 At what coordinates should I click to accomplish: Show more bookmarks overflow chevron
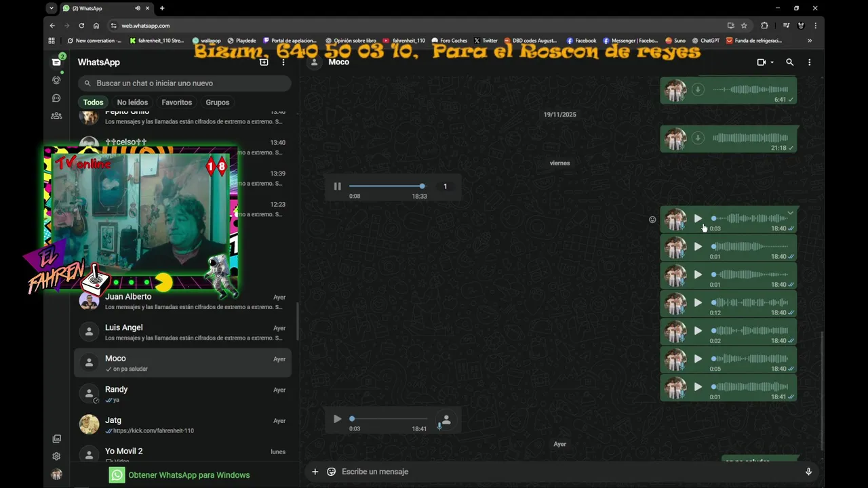pyautogui.click(x=809, y=41)
